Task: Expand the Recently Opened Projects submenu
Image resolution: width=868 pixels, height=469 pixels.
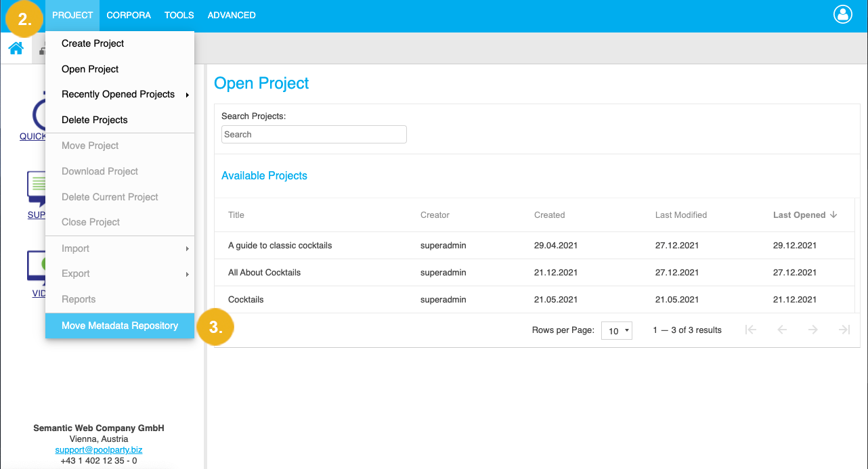Action: (x=118, y=94)
